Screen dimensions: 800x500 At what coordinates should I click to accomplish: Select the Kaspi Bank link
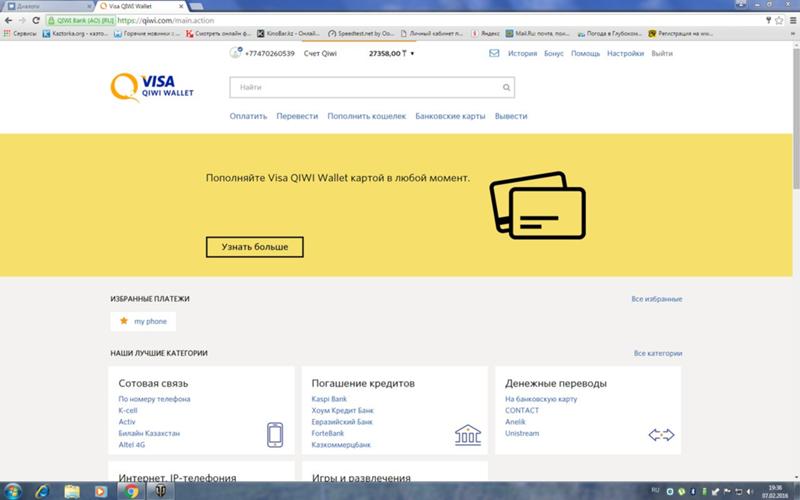(x=329, y=399)
